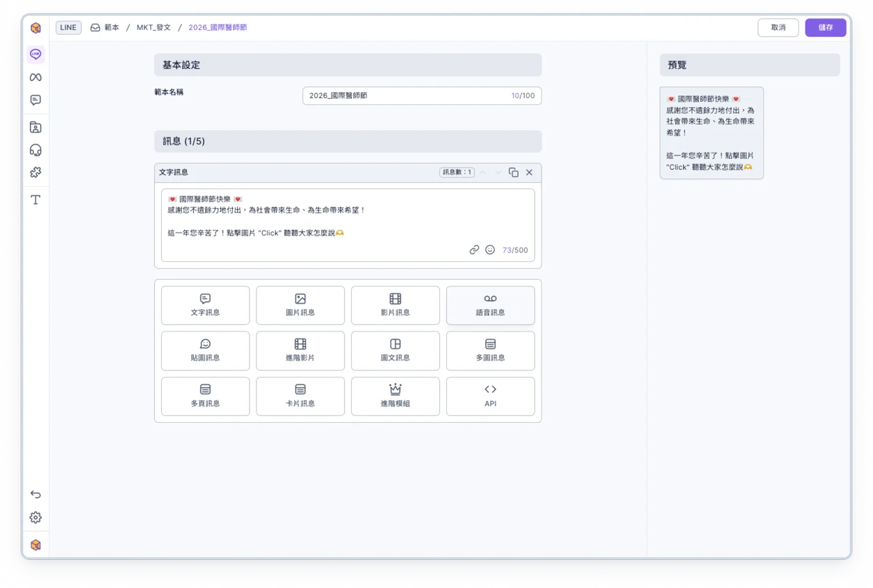Click the return arrow icon in sidebar
This screenshot has width=873, height=588.
[x=35, y=495]
